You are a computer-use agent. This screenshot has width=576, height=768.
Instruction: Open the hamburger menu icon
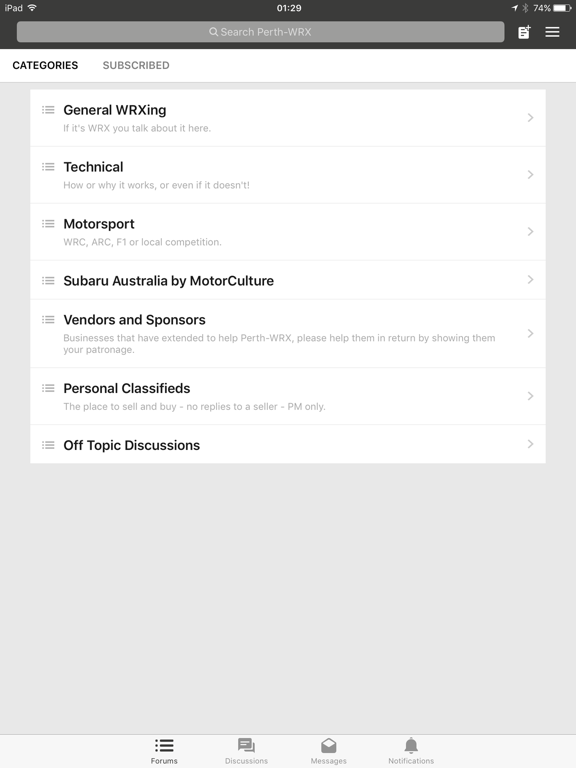pyautogui.click(x=552, y=32)
